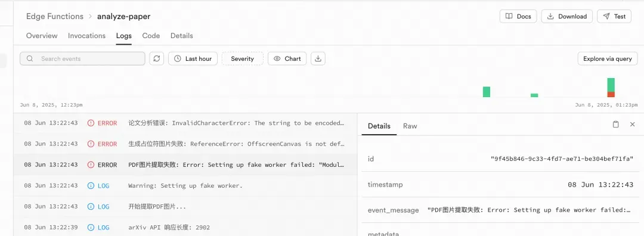Open Docs with the book icon button

click(518, 17)
